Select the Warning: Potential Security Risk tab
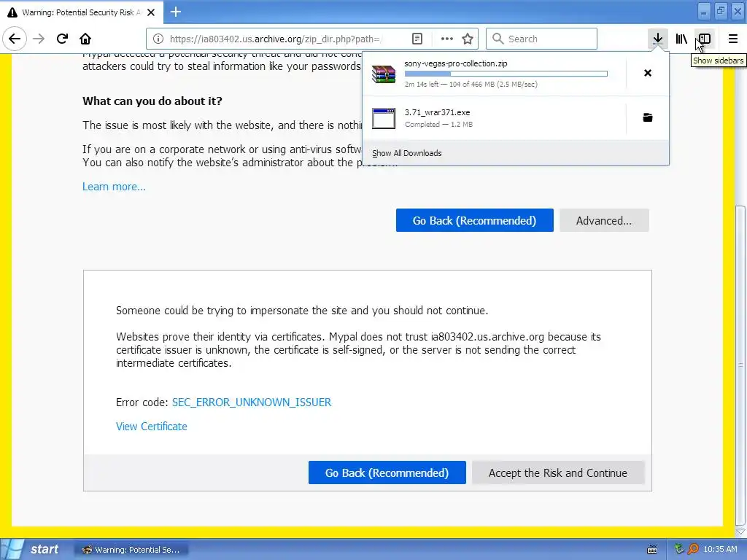 coord(82,12)
